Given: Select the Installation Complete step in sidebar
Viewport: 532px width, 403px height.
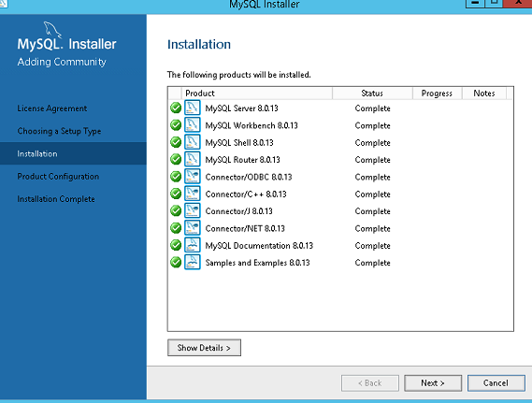Looking at the screenshot, I should pyautogui.click(x=56, y=199).
